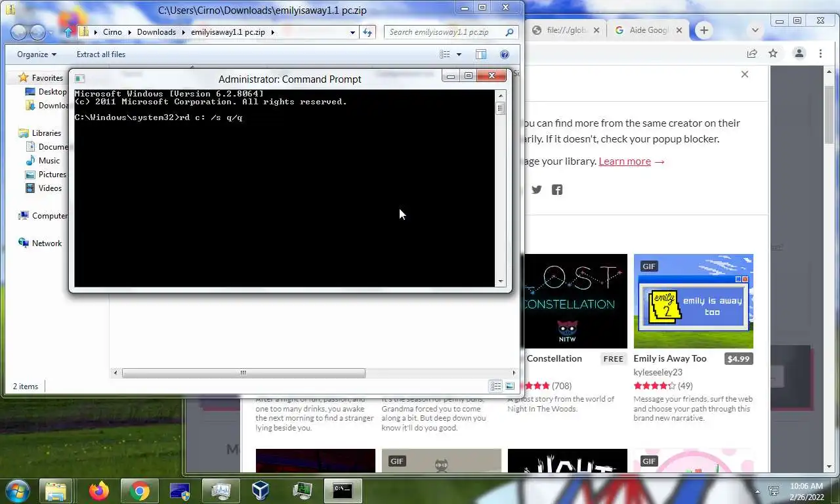This screenshot has width=840, height=504.
Task: Close the itch.io popup with the X
Action: point(745,74)
